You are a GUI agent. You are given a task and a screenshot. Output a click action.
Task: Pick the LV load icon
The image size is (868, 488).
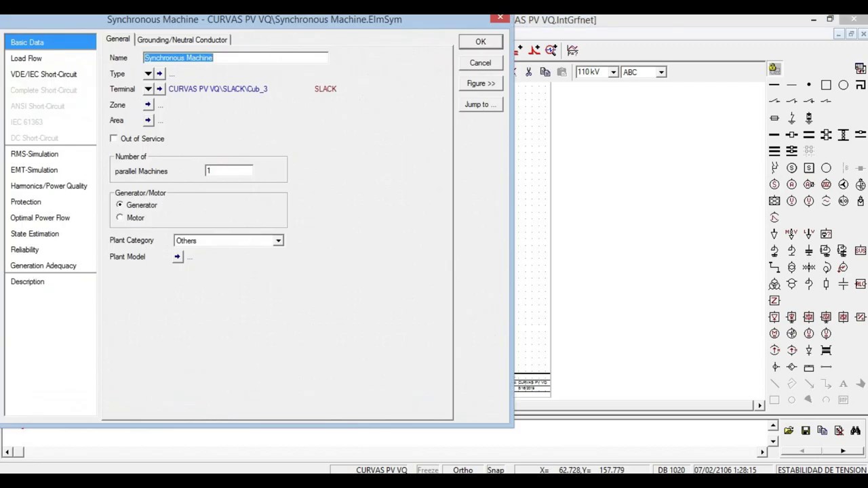808,234
